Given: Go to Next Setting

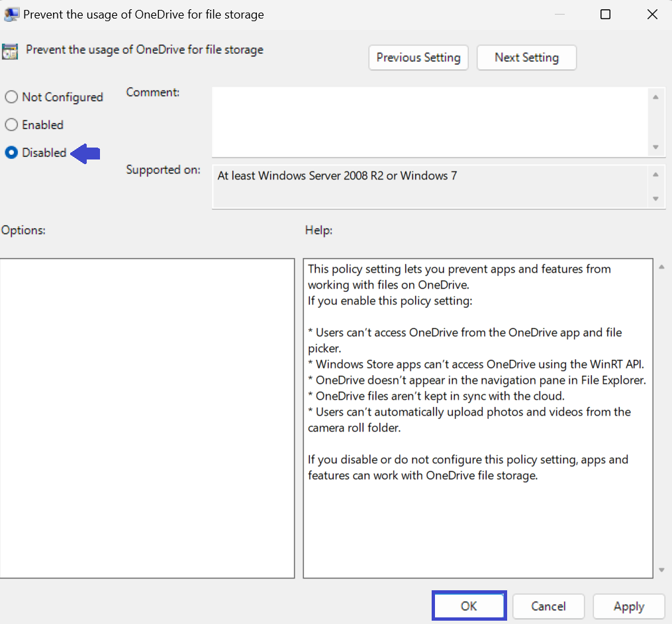Looking at the screenshot, I should (527, 58).
